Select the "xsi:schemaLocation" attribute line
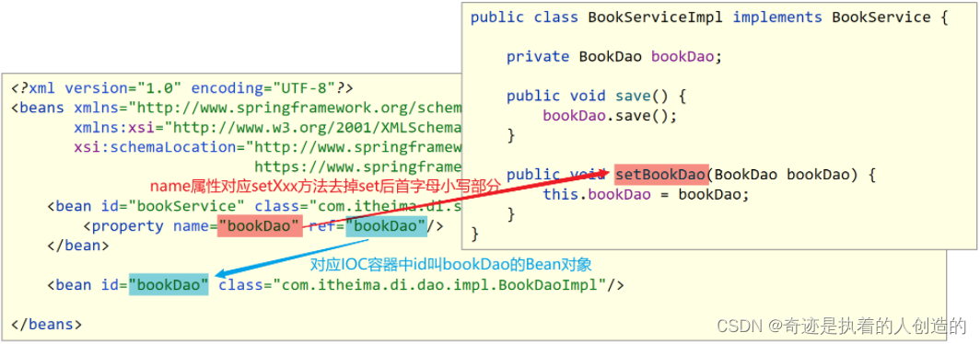The width and height of the screenshot is (980, 344). click(267, 147)
